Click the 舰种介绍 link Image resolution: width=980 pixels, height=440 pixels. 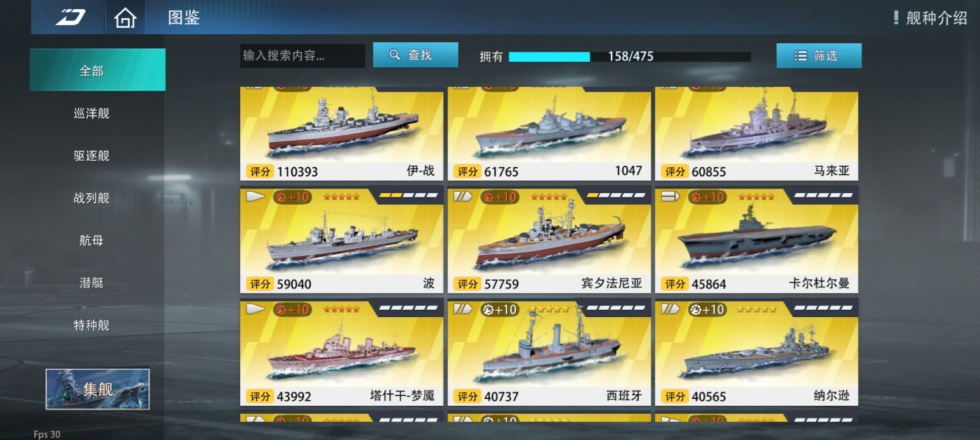(x=936, y=18)
